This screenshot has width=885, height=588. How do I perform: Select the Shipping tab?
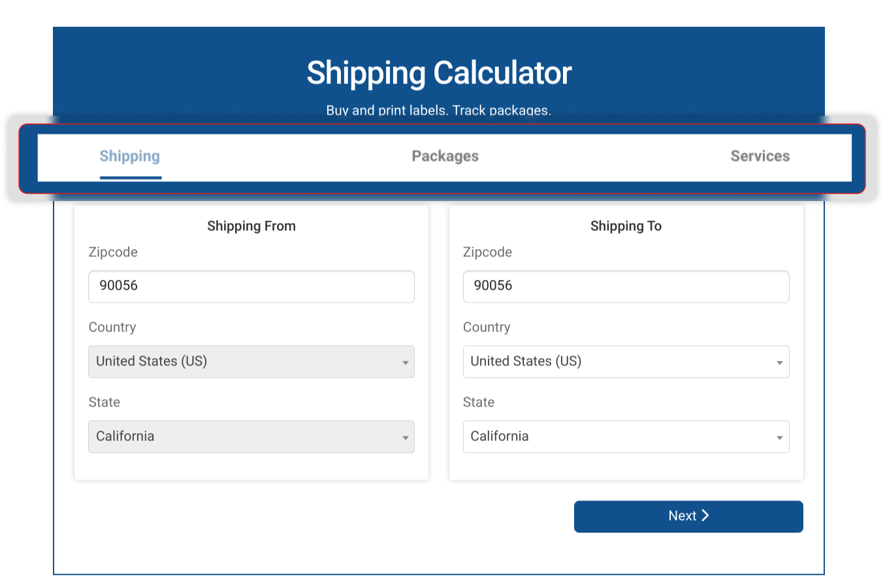[x=129, y=157]
